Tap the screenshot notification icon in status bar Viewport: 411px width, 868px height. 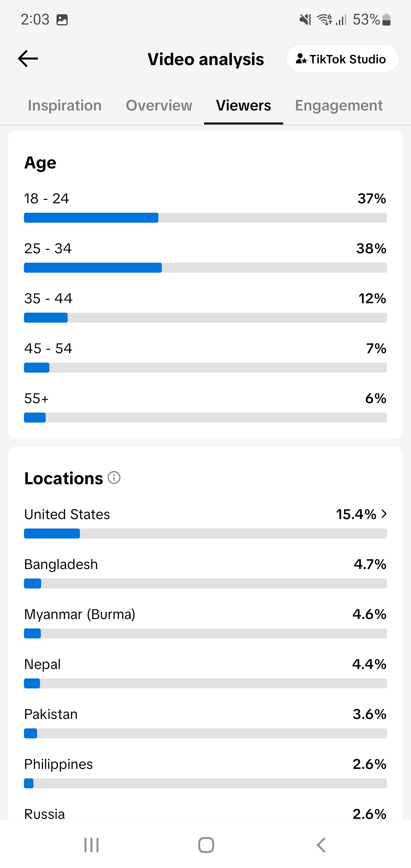tap(62, 20)
